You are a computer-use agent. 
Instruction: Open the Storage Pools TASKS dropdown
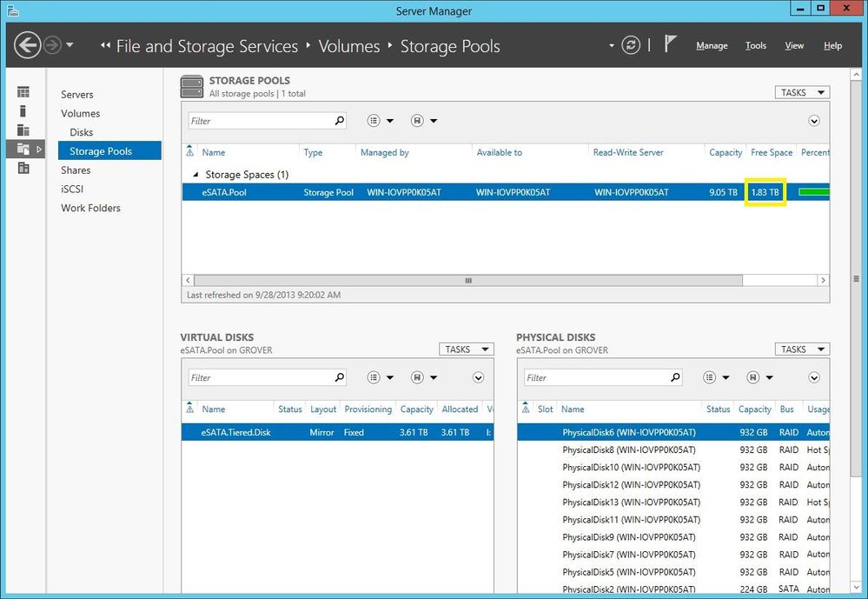coord(802,92)
